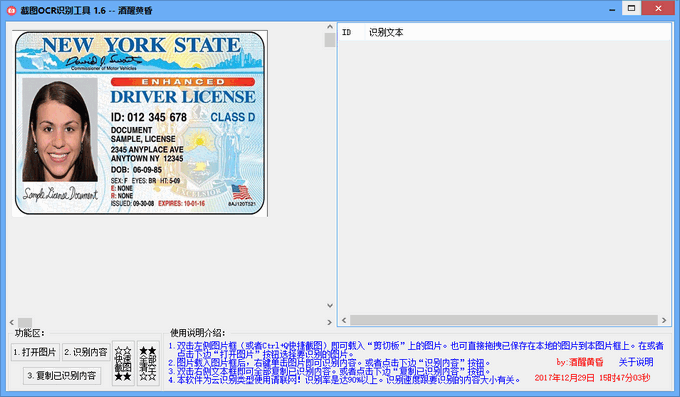Click the image panel down scroll arrow

click(x=330, y=305)
